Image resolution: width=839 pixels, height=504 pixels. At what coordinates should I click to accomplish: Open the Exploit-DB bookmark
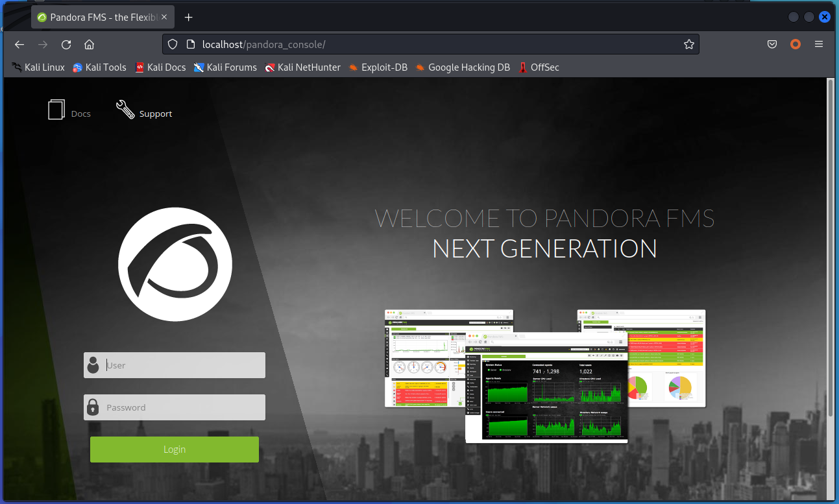click(378, 67)
